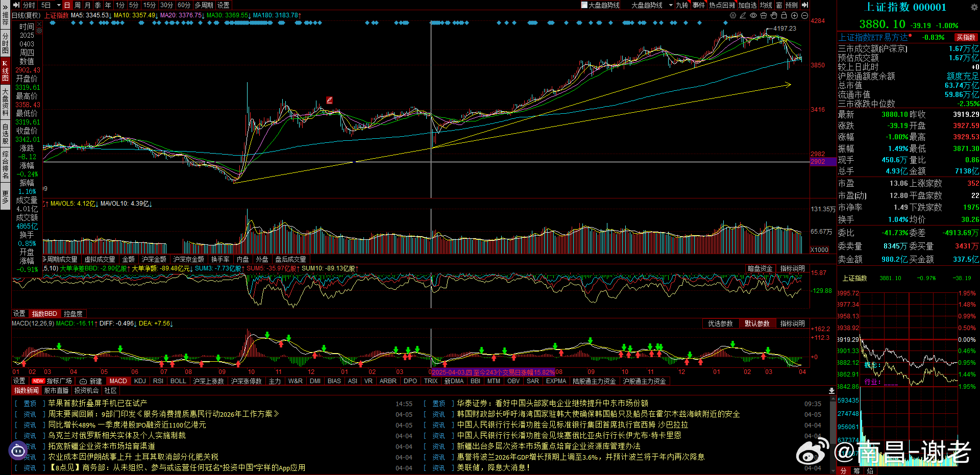
Task: Switch to 15分 chart period
Action: [150, 5]
